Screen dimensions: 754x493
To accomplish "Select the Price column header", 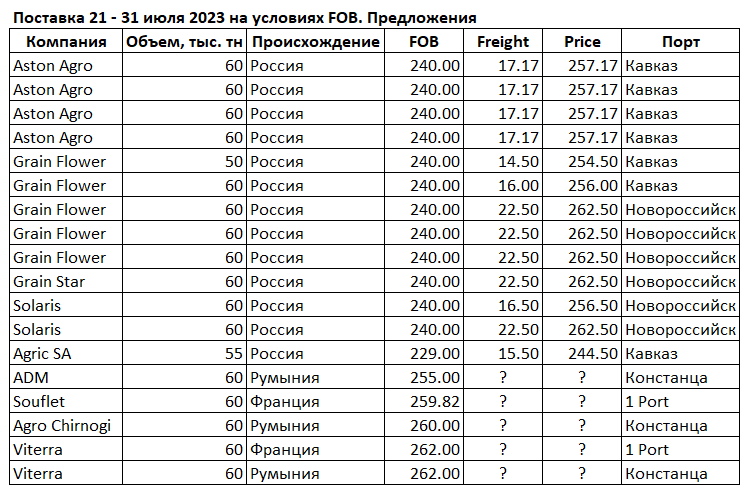I will pos(583,42).
